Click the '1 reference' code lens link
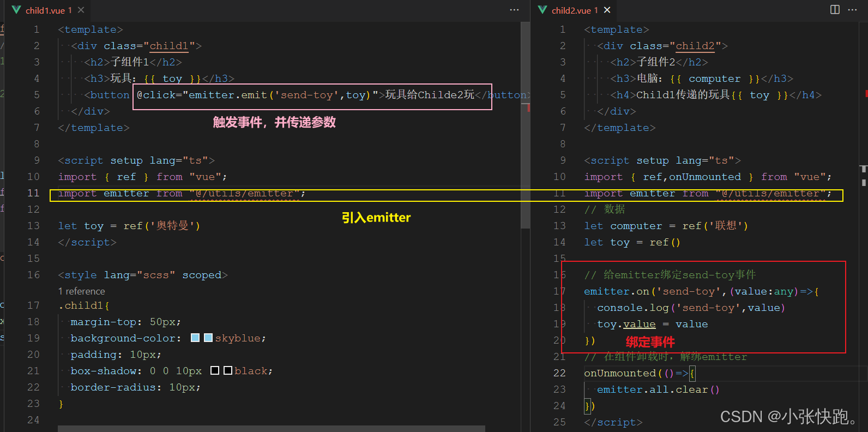Viewport: 868px width, 432px height. (x=81, y=291)
